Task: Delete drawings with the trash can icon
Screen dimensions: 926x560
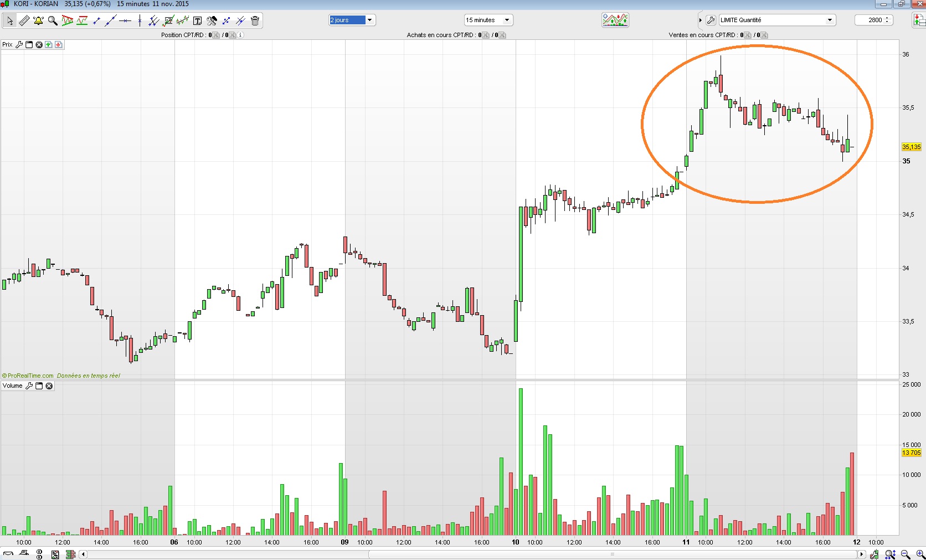Action: pos(255,20)
